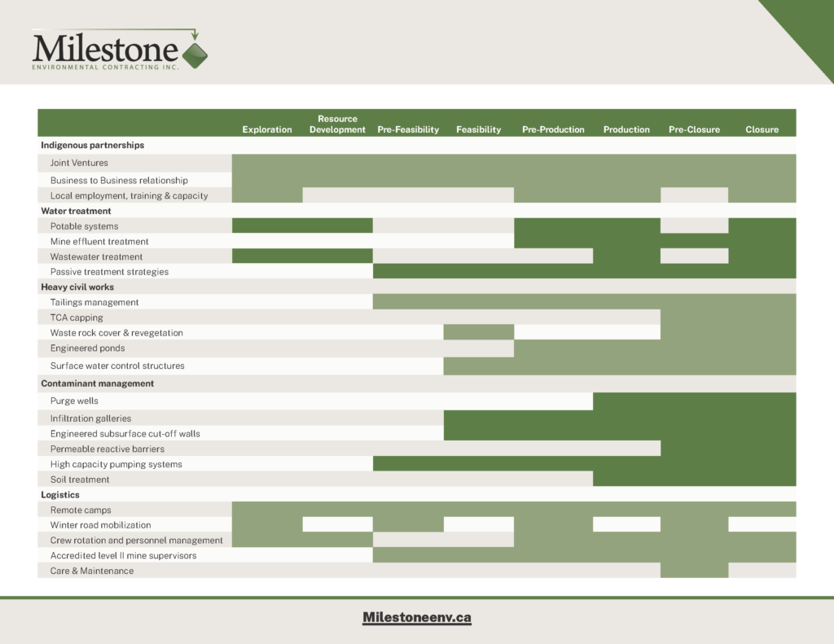Select the Milestone logo arrow
834x644 pixels.
point(193,34)
